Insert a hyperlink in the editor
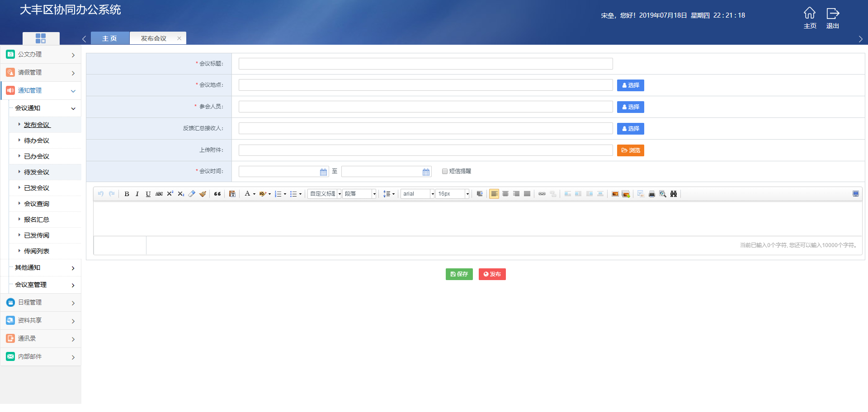The height and width of the screenshot is (412, 868). click(x=542, y=194)
